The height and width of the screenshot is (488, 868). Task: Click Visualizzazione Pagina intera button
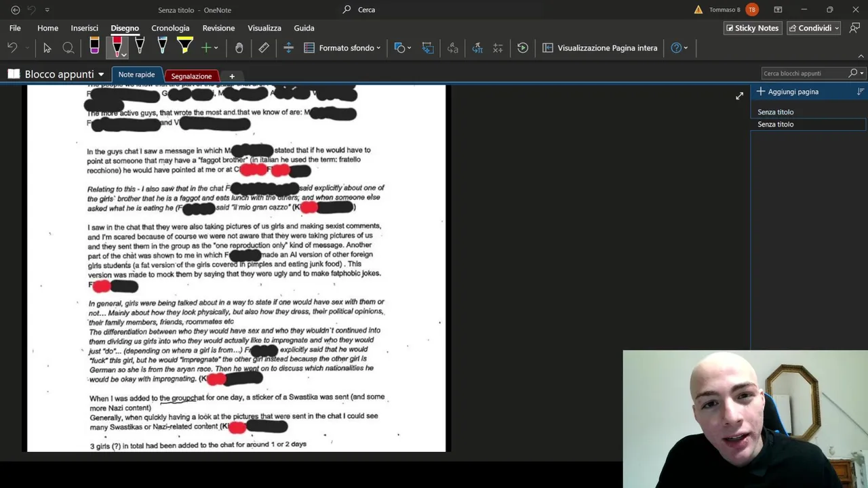[x=600, y=47]
